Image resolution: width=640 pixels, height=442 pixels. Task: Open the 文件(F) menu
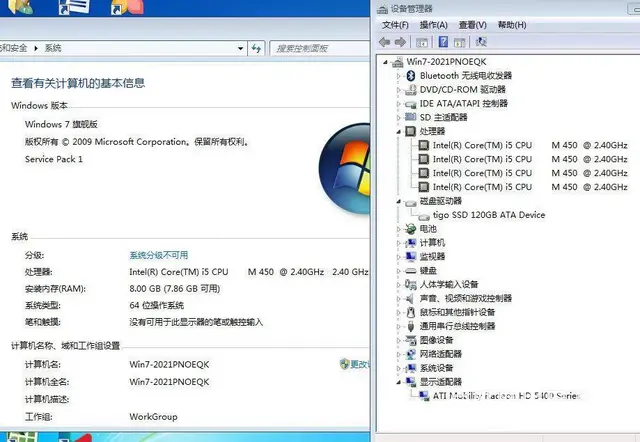[395, 25]
